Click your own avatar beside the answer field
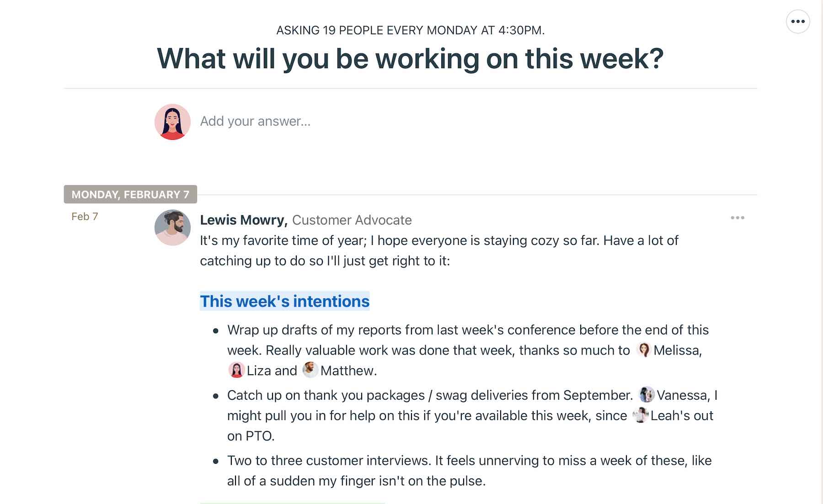 (172, 121)
